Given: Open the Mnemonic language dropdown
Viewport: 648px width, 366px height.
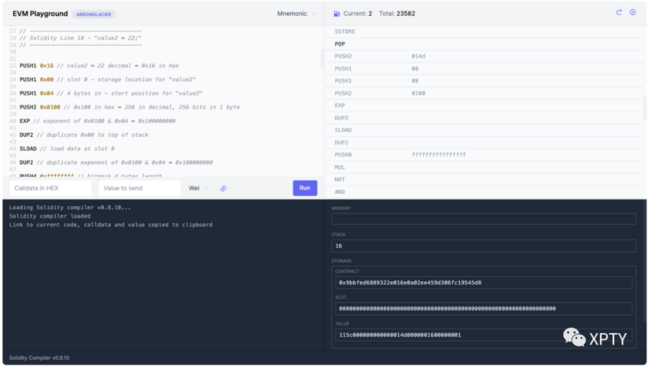Looking at the screenshot, I should pos(296,14).
